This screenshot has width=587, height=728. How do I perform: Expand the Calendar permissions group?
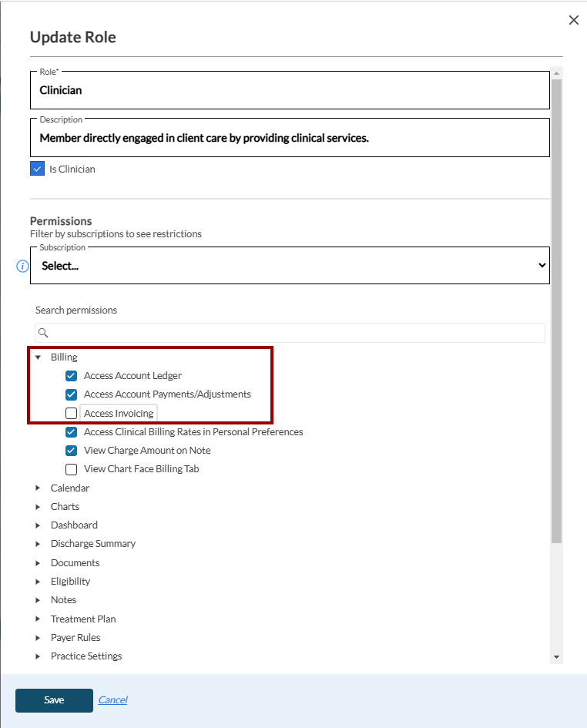click(38, 488)
